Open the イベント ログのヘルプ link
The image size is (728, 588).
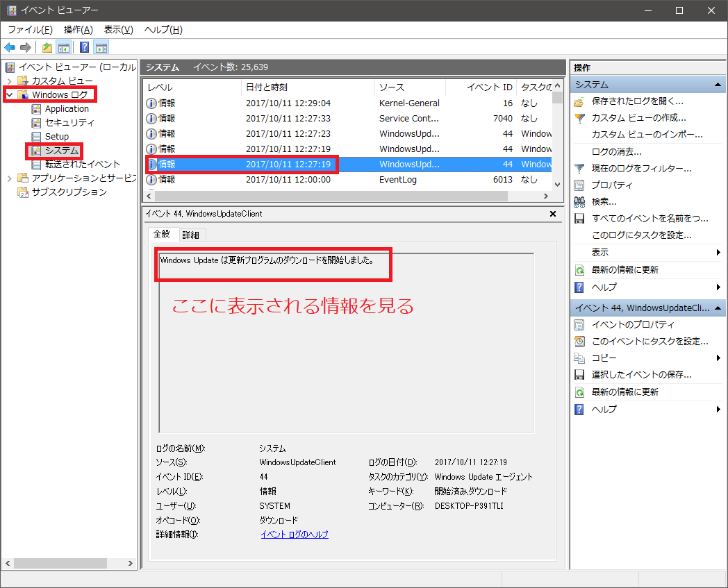[x=295, y=535]
